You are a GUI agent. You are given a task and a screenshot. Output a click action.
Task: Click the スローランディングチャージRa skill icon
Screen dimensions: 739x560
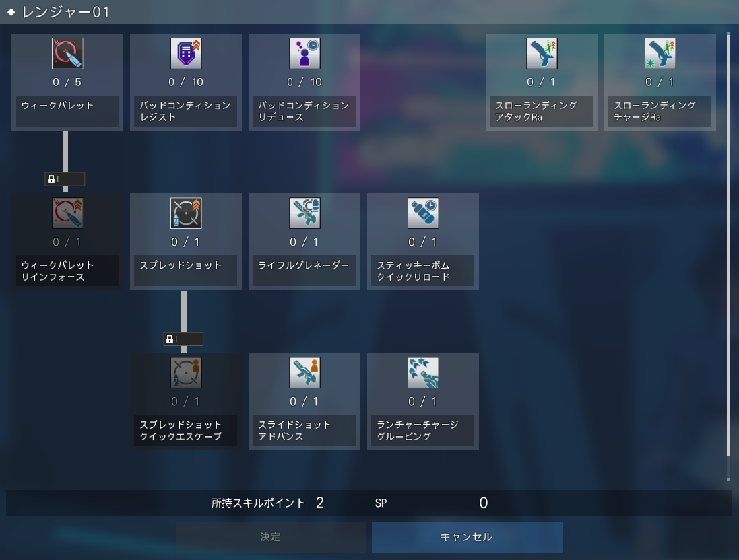pos(660,53)
